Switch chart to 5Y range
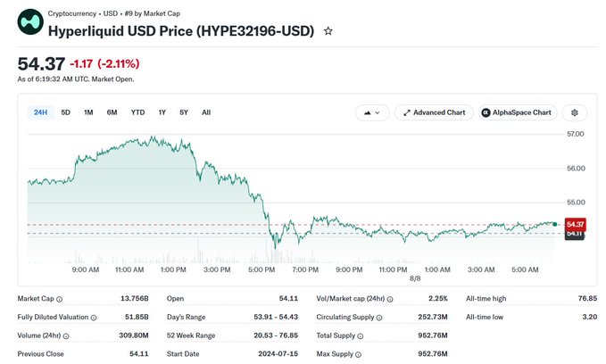The height and width of the screenshot is (364, 606). 184,112
